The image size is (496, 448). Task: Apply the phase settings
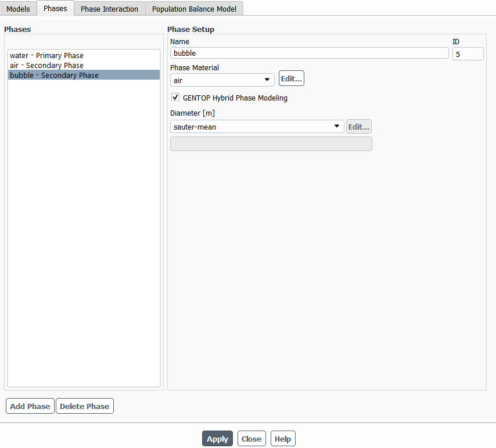[x=217, y=439]
